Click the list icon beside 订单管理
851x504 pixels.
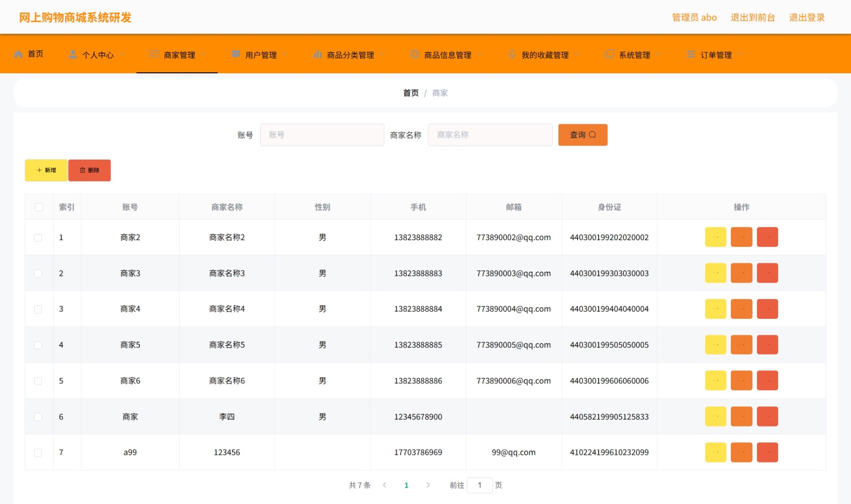tap(691, 54)
